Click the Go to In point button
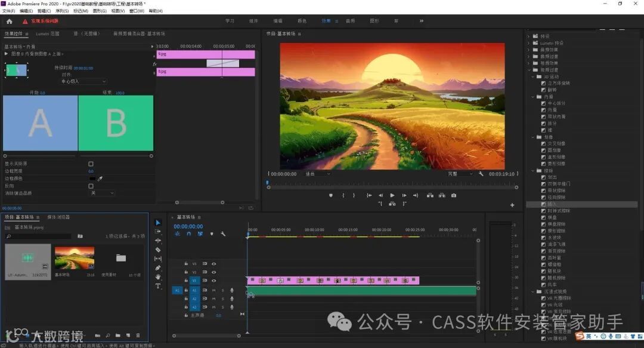This screenshot has height=348, width=644. click(369, 195)
